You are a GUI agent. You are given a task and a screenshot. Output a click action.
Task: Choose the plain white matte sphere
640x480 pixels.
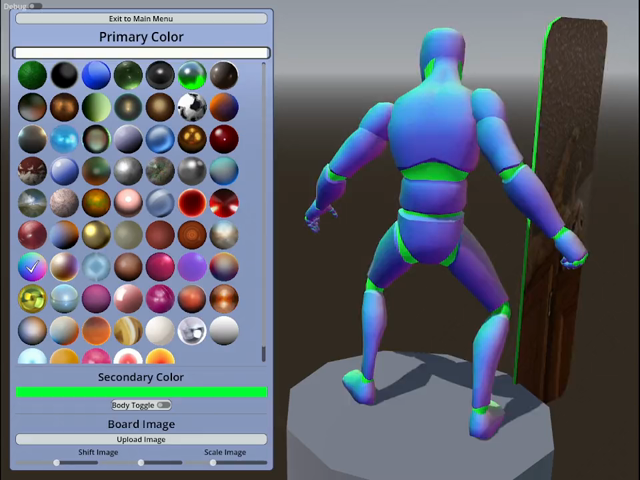(x=160, y=331)
